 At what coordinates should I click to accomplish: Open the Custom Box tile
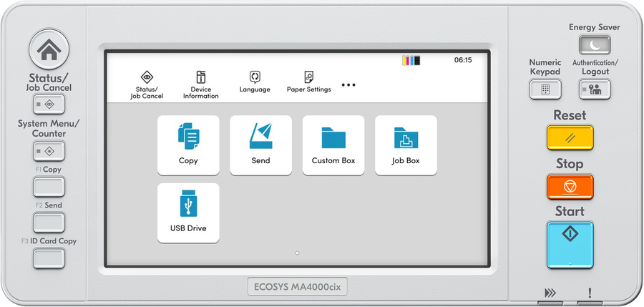coord(333,145)
